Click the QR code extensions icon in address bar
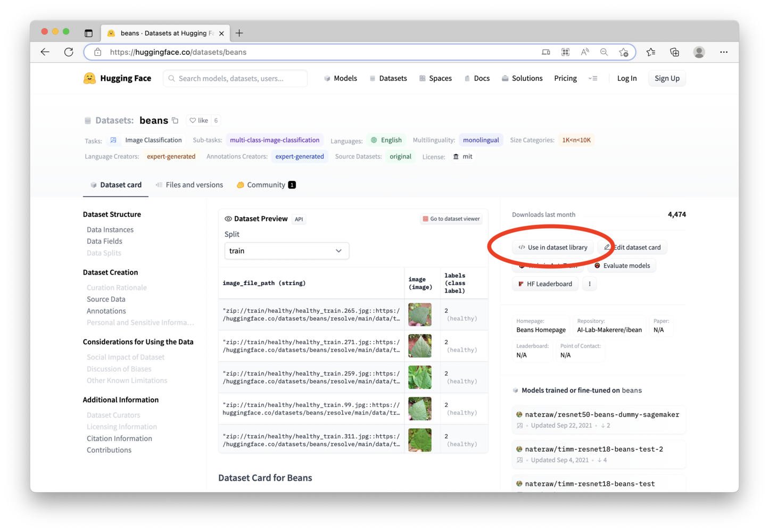Viewport: 769px width, 532px height. [x=565, y=52]
